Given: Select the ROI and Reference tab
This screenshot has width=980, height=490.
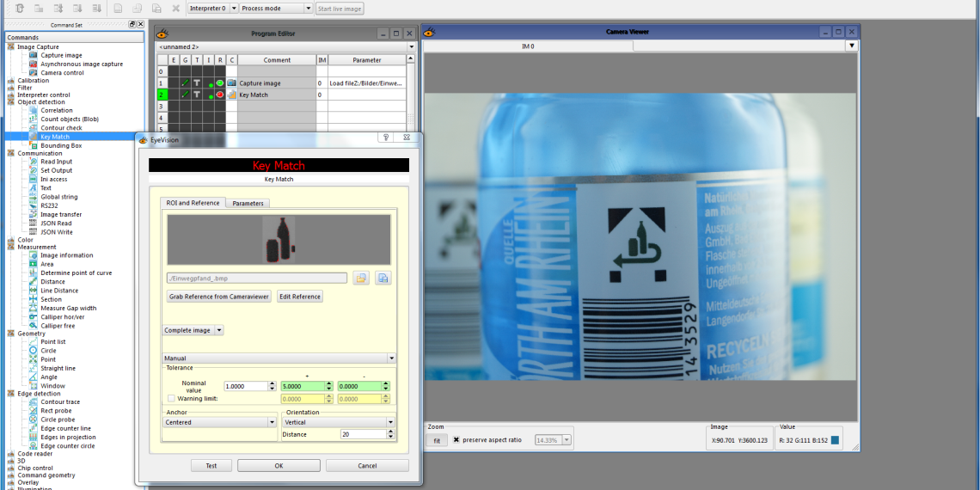Looking at the screenshot, I should point(193,203).
